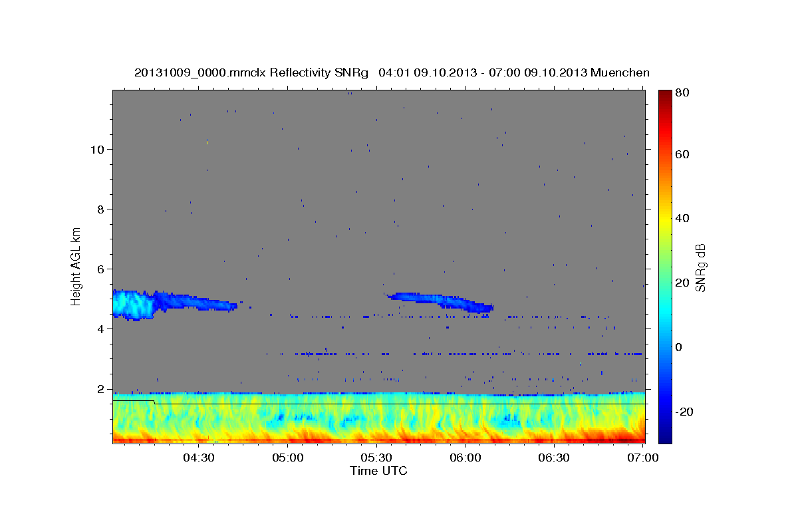Click the plot title starting 20131009_0000.mmclx

392,72
